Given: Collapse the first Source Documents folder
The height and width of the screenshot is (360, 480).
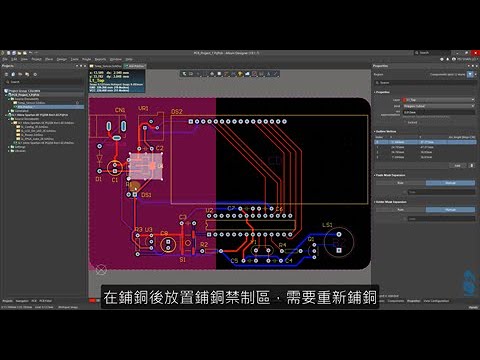Looking at the screenshot, I should click(9, 99).
